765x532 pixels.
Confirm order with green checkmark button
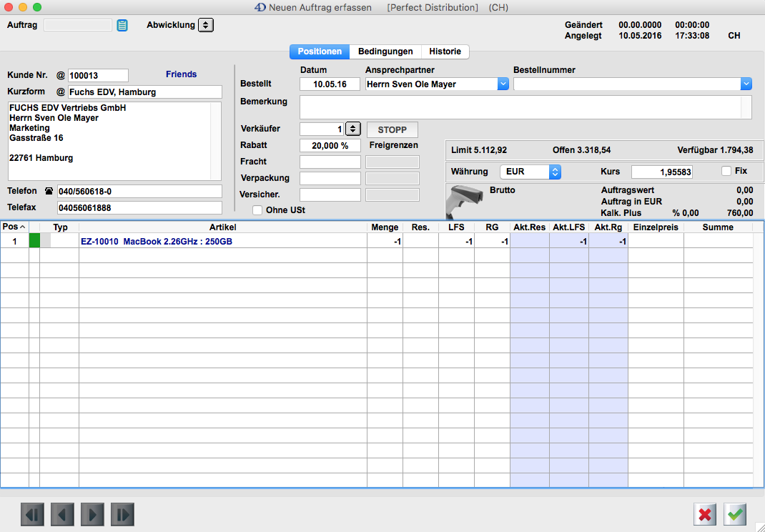(735, 514)
